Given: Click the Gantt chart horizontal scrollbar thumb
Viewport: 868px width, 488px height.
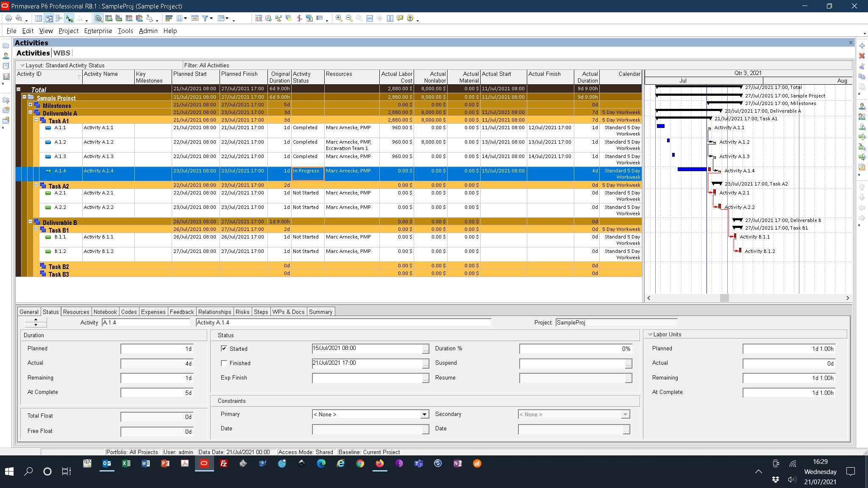Looking at the screenshot, I should click(x=724, y=298).
